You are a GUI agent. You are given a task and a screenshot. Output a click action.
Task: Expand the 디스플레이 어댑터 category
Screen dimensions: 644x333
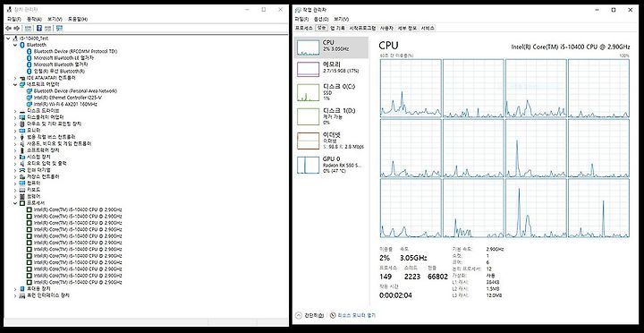pos(15,117)
